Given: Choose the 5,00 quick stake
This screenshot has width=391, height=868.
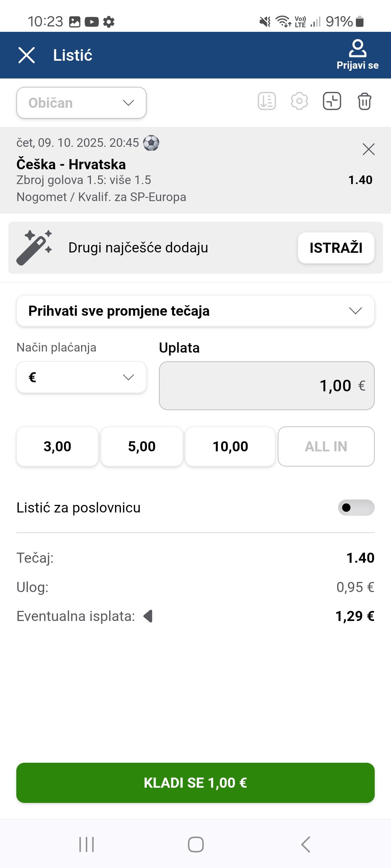Looking at the screenshot, I should (142, 447).
